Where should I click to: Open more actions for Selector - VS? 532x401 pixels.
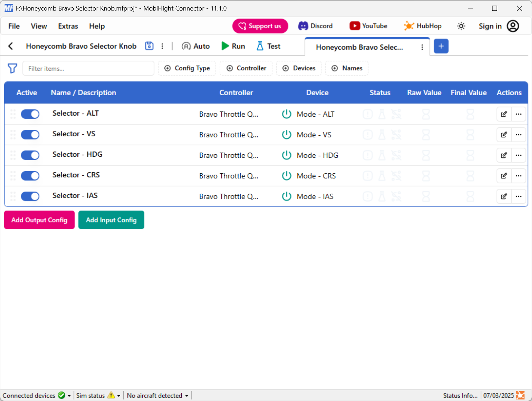tap(519, 135)
